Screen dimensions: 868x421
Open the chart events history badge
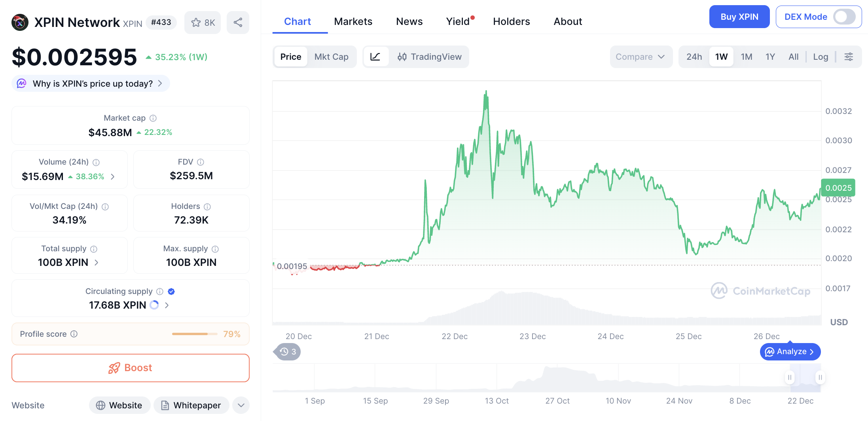[x=288, y=352]
